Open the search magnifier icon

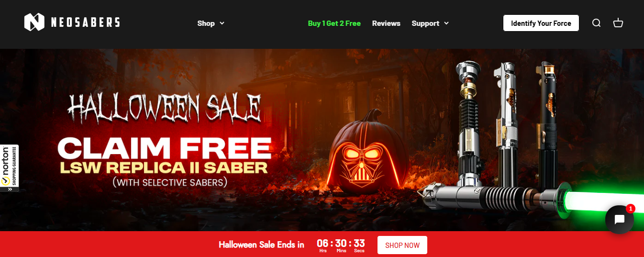pyautogui.click(x=596, y=23)
